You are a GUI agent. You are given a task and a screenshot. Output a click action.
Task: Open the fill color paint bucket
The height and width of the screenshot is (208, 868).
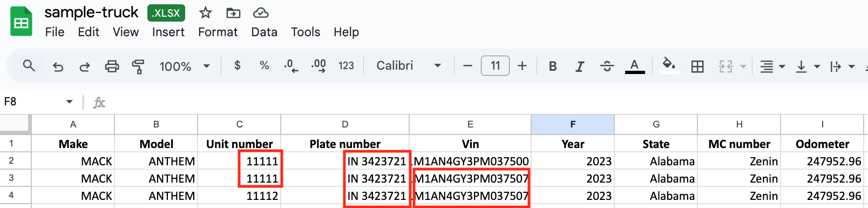tap(669, 65)
